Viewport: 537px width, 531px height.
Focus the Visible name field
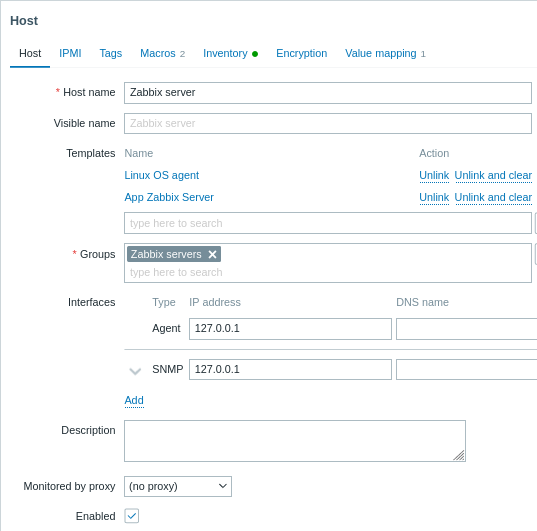pos(328,123)
